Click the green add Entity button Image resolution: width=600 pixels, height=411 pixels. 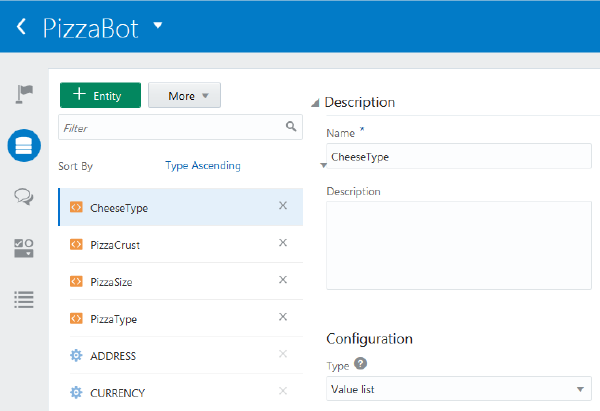[100, 96]
